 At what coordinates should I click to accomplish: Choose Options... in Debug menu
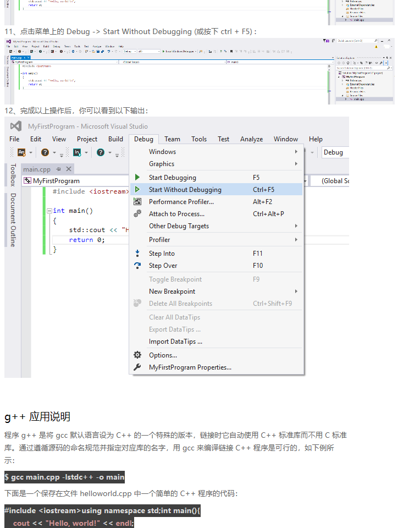click(217, 355)
